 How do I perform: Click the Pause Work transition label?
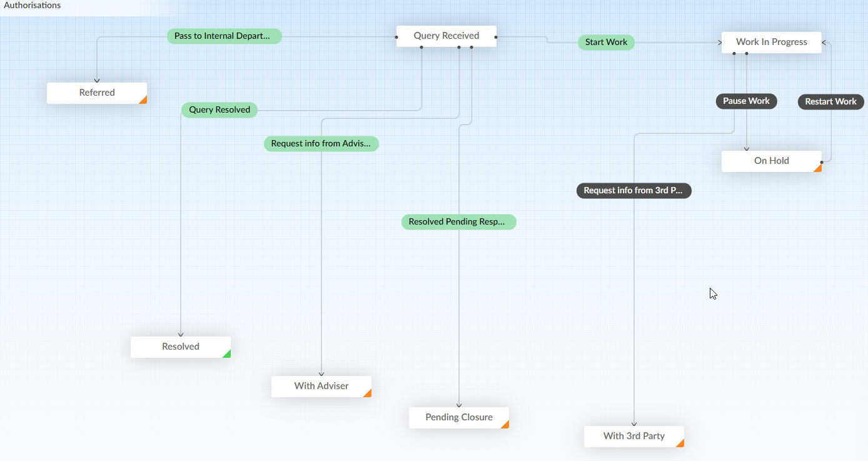(x=747, y=101)
